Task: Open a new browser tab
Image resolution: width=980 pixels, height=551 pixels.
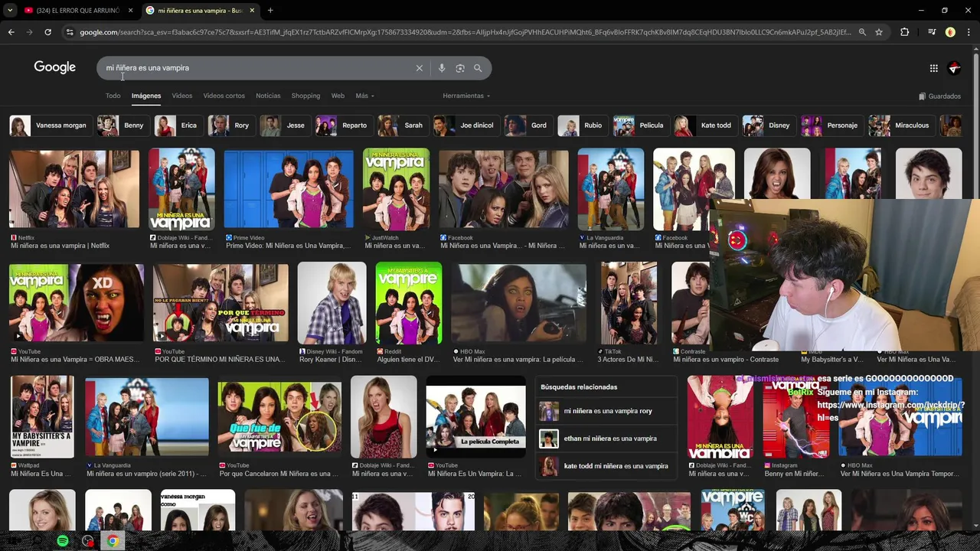Action: (270, 11)
